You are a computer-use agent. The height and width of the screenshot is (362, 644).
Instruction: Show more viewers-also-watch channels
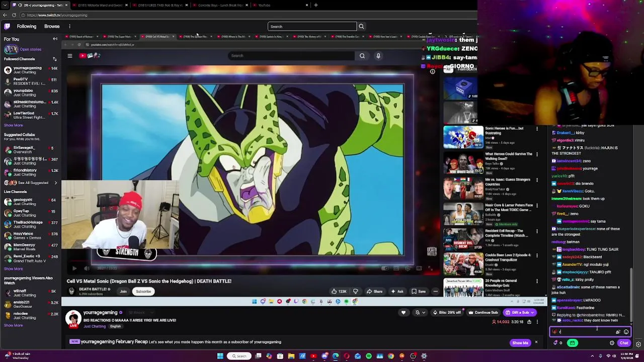pyautogui.click(x=14, y=325)
